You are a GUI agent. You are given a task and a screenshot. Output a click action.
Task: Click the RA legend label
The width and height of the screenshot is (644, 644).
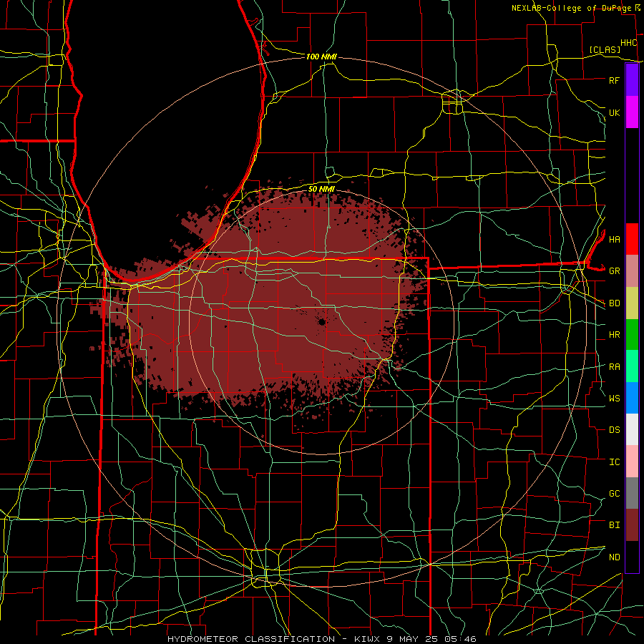pyautogui.click(x=614, y=367)
